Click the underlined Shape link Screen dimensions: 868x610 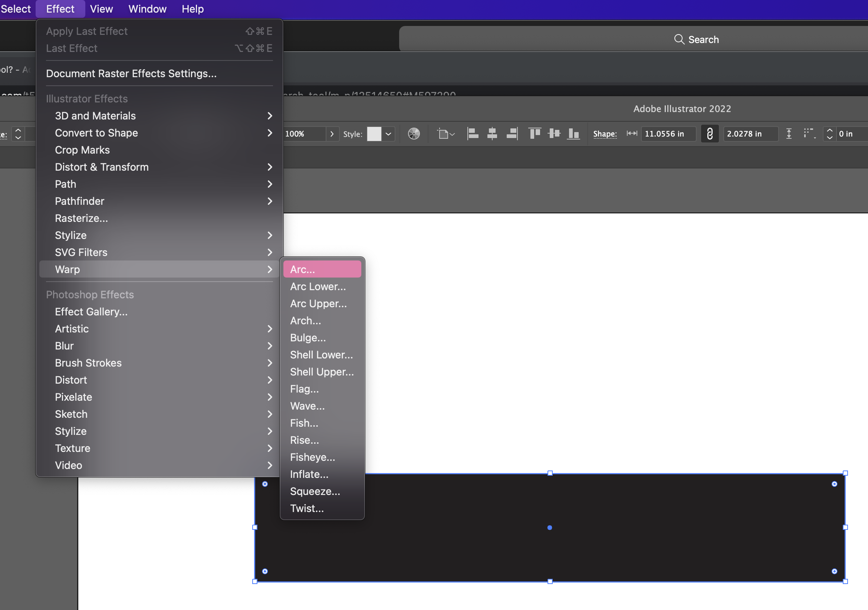pyautogui.click(x=605, y=134)
